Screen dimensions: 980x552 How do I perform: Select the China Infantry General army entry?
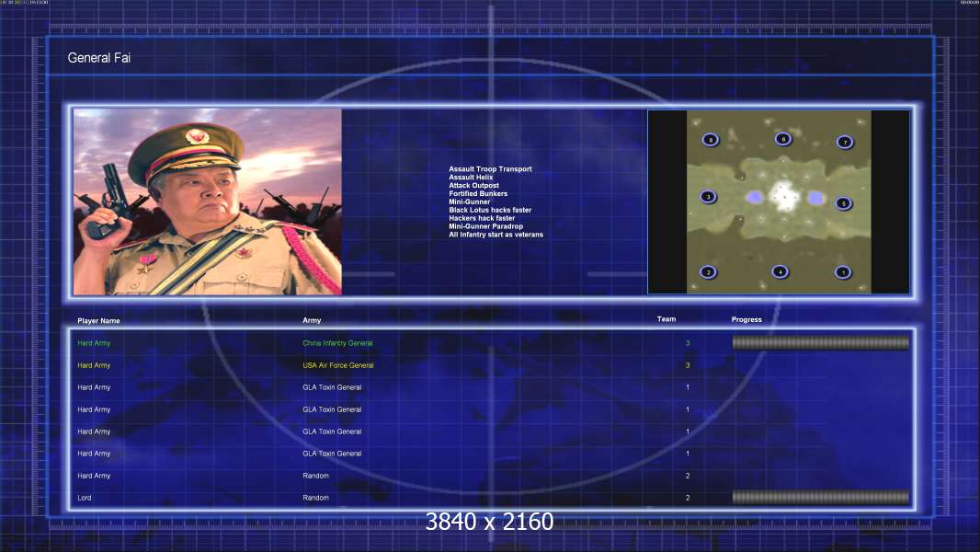tap(337, 343)
